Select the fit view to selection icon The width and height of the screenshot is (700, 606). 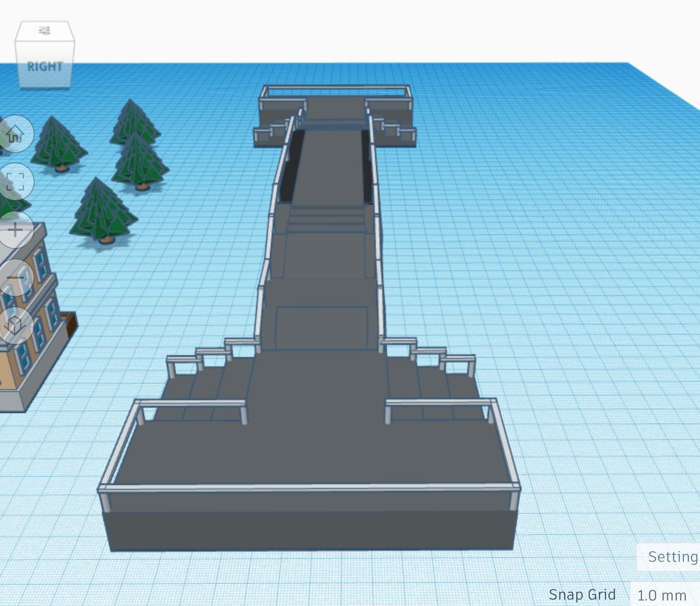pyautogui.click(x=15, y=180)
